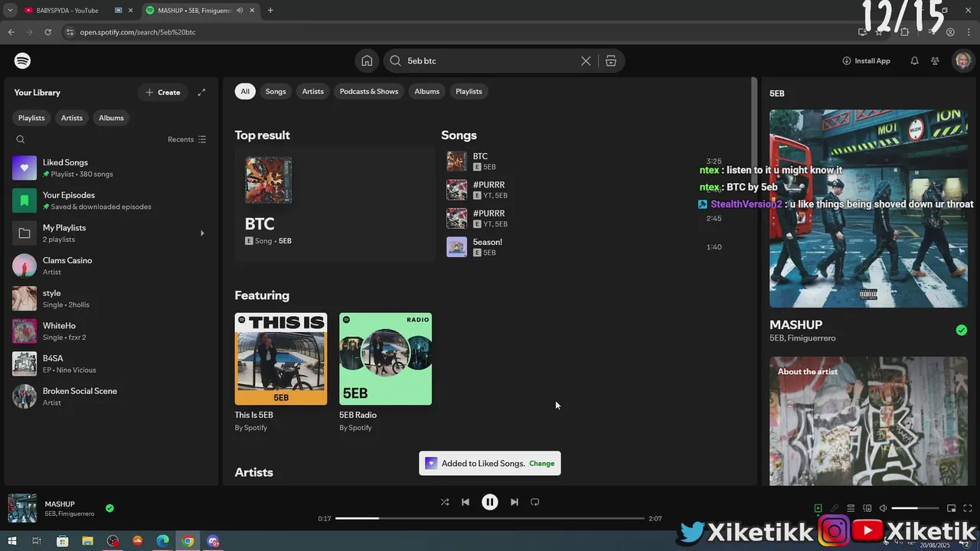Screen dimensions: 980x551
Task: Click Change in Liked Songs toast
Action: [541, 464]
